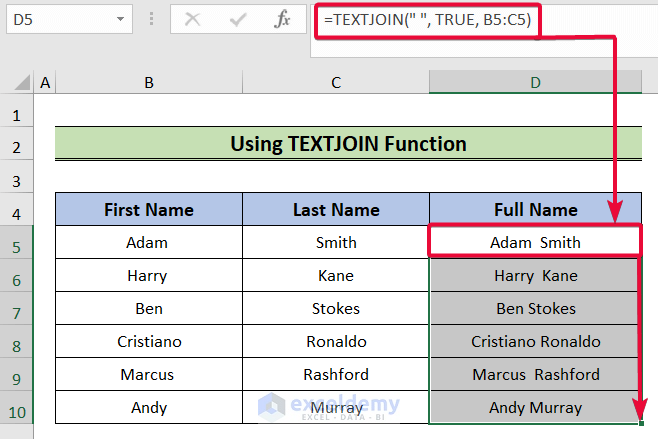Select row 5 header
The height and width of the screenshot is (439, 658).
click(17, 243)
